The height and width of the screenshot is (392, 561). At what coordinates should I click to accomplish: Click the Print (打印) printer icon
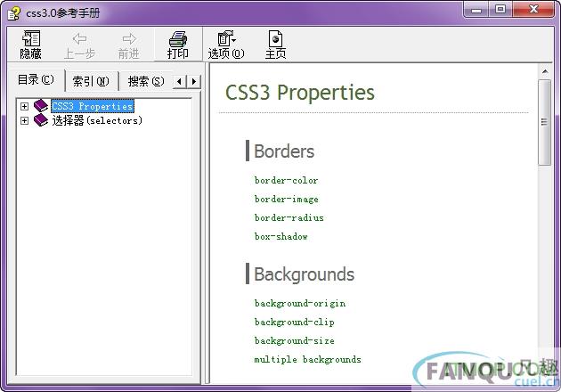[178, 38]
